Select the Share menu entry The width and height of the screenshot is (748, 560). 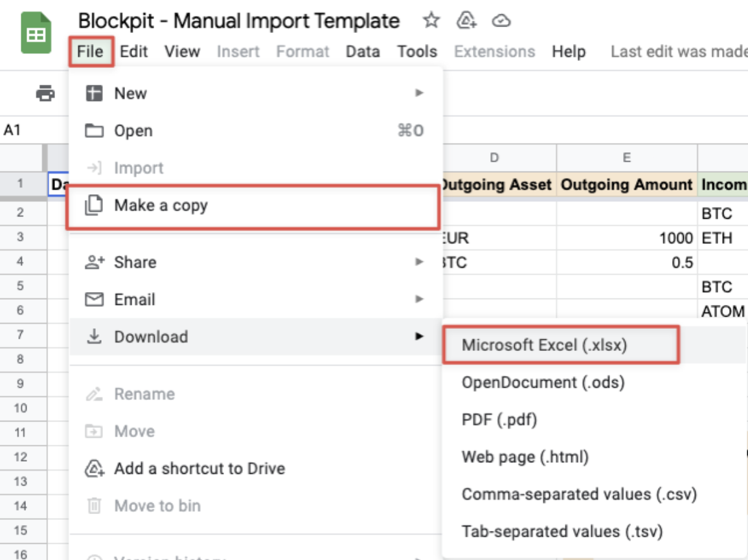click(256, 262)
